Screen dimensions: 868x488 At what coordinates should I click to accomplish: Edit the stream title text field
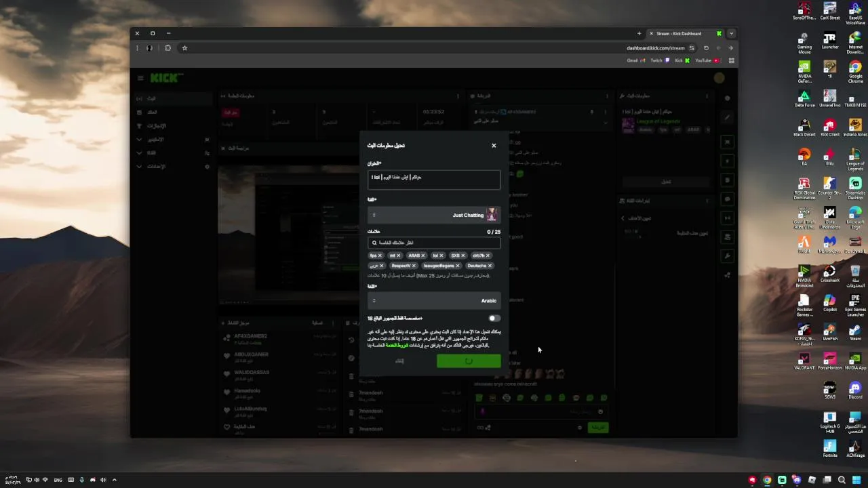pos(434,180)
